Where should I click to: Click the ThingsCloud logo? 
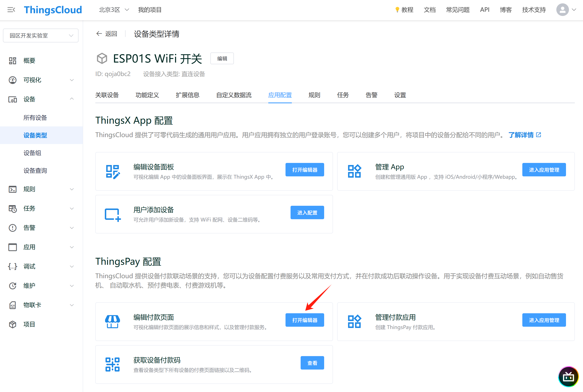coord(53,10)
